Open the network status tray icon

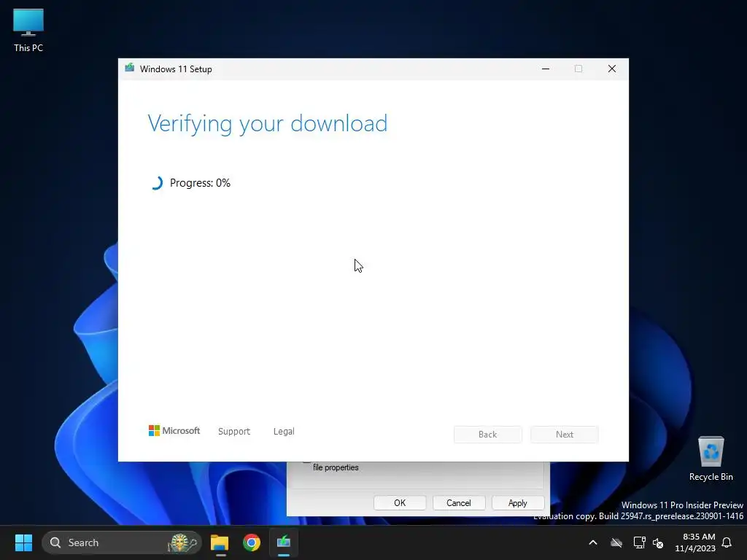tap(639, 542)
